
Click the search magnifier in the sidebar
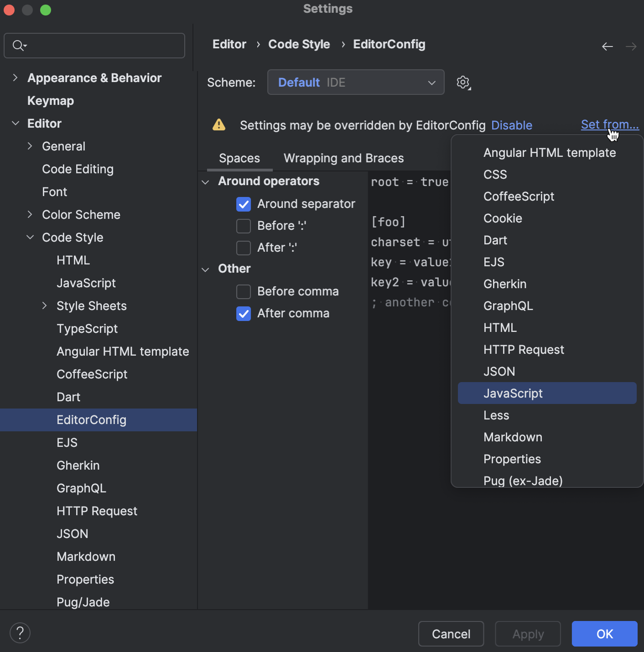click(19, 46)
